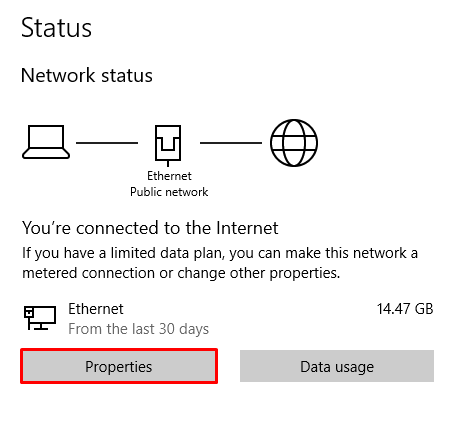
Task: Click line between Ethernet port and globe
Action: click(x=231, y=143)
